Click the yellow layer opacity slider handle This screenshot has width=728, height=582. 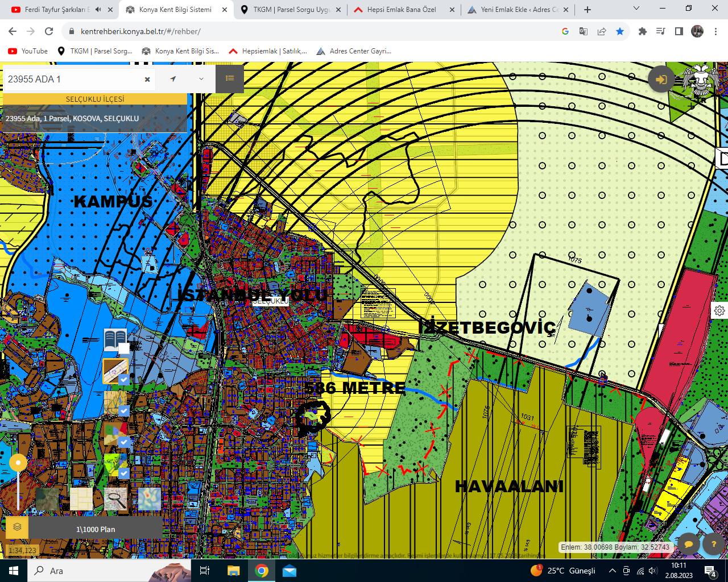tap(18, 463)
